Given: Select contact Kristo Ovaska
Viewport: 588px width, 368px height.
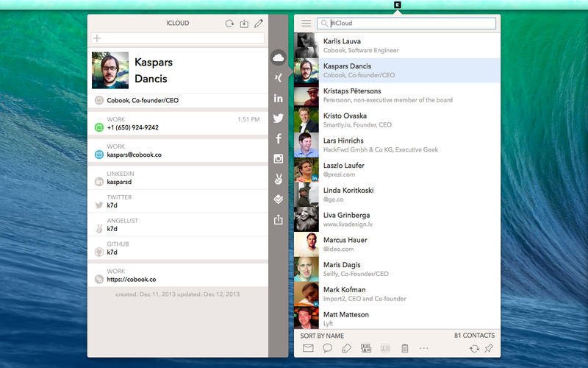Looking at the screenshot, I should point(397,120).
